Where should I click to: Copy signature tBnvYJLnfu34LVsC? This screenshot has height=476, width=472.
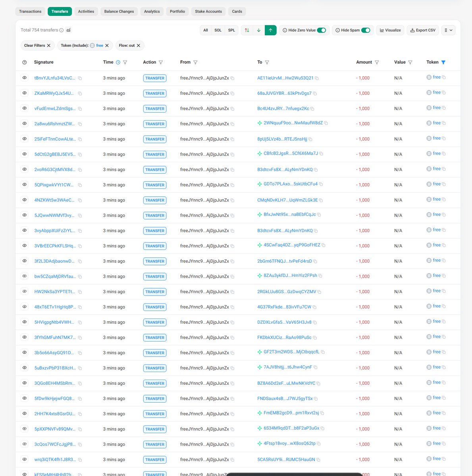pyautogui.click(x=80, y=78)
